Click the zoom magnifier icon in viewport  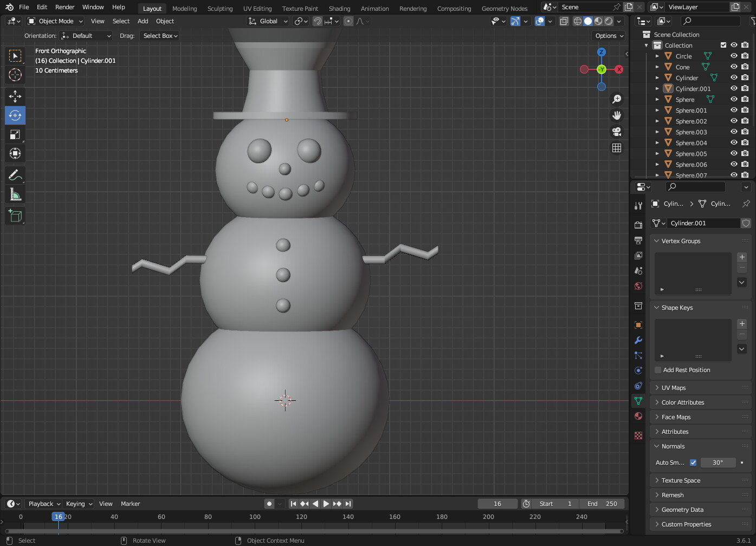(x=617, y=98)
